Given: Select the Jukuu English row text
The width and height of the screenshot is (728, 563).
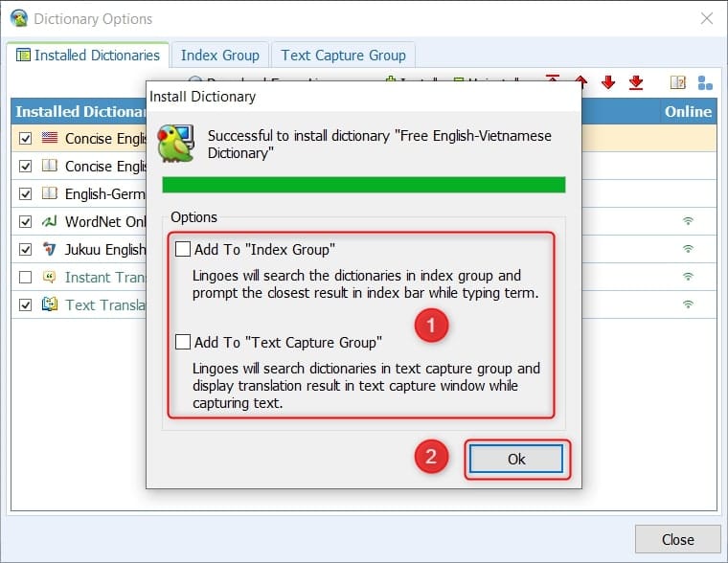Looking at the screenshot, I should point(105,250).
